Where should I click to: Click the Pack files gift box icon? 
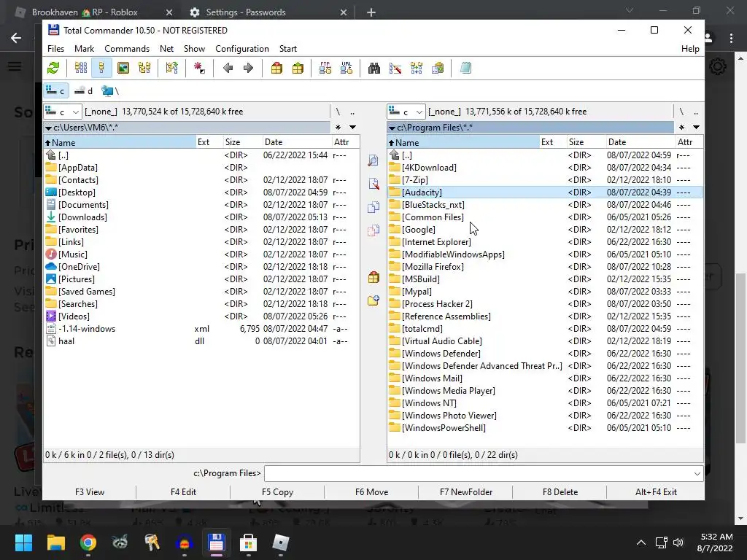point(276,68)
